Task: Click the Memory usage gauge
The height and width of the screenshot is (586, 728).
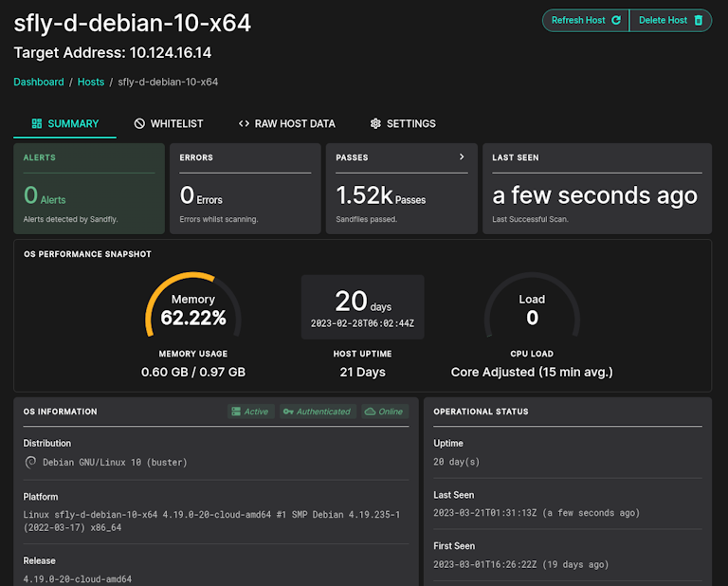Action: pyautogui.click(x=193, y=308)
